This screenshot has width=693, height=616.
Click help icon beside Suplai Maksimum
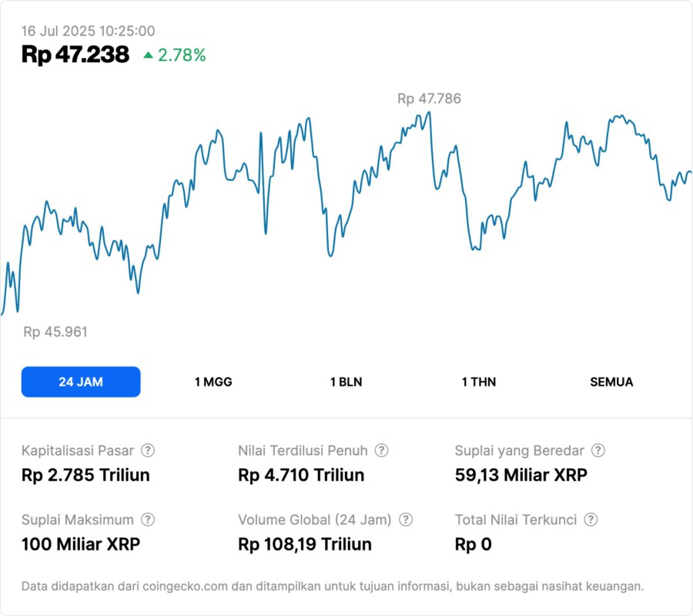point(148,520)
